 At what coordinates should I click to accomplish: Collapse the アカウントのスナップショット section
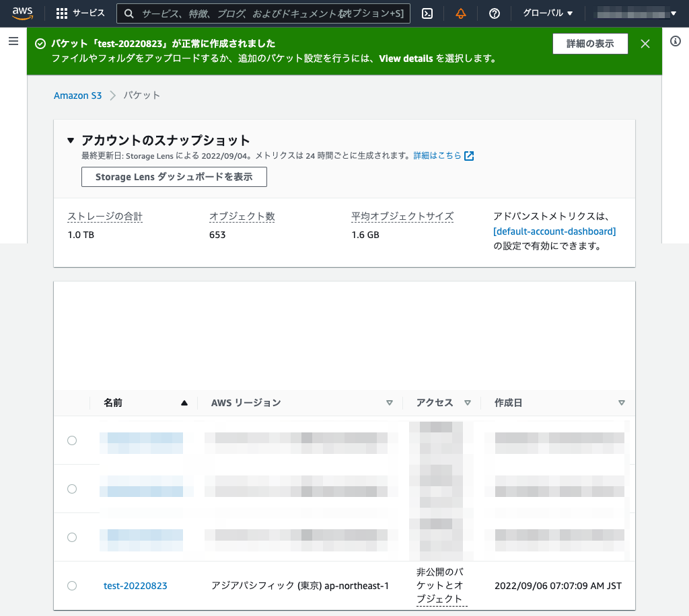(x=71, y=141)
